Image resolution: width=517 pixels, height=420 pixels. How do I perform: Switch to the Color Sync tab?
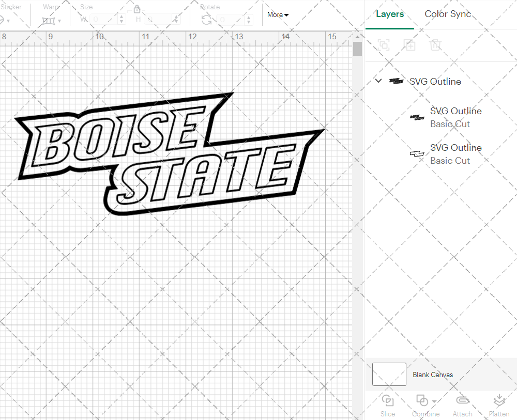click(x=448, y=14)
